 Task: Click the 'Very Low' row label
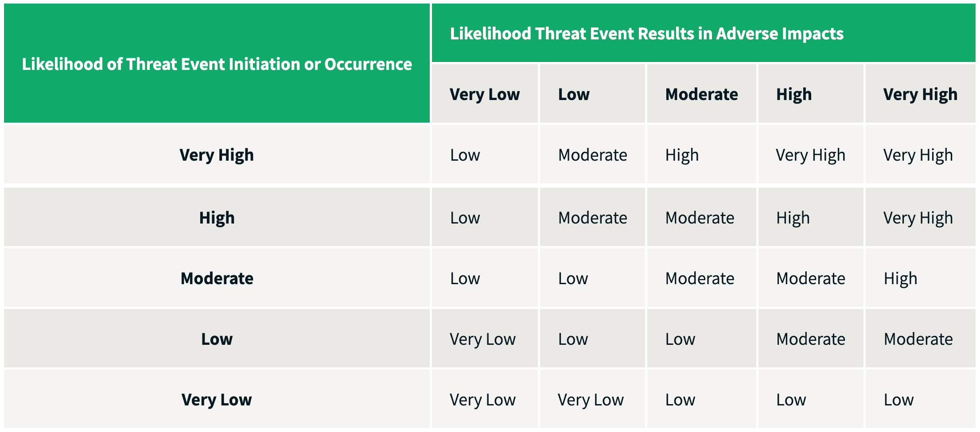pyautogui.click(x=217, y=400)
